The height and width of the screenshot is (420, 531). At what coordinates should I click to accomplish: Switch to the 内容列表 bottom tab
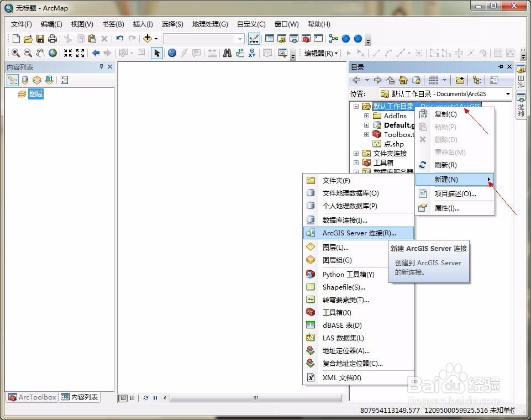(x=80, y=397)
